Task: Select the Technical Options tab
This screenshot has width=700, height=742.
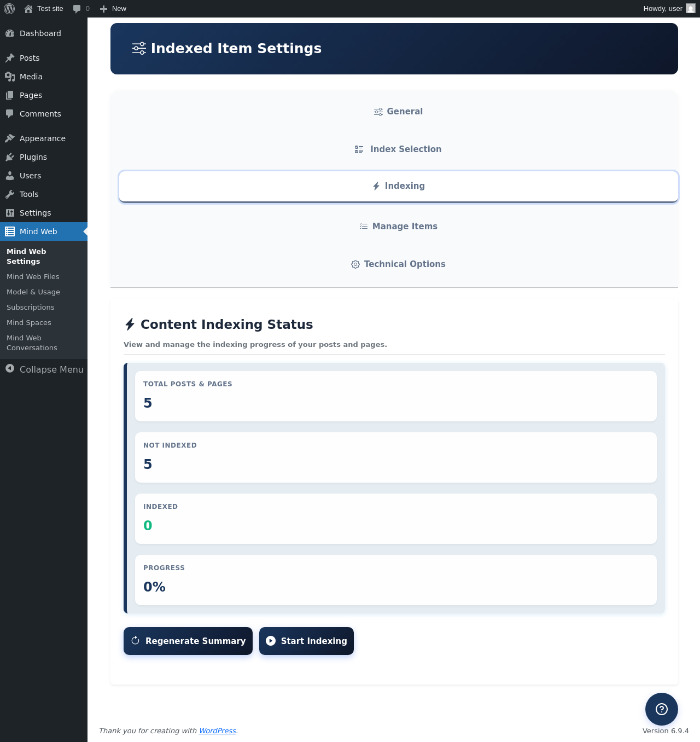Action: [398, 264]
